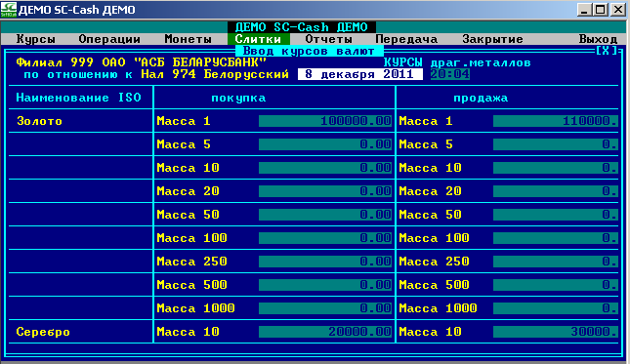
Task: Click the Масса 250 label in sale column
Action: tap(434, 262)
